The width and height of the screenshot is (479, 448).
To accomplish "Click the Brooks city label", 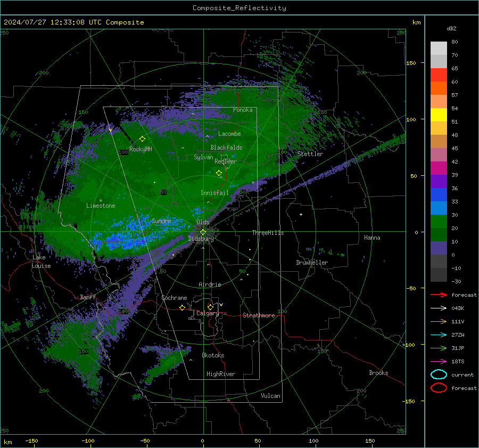I will click(378, 373).
